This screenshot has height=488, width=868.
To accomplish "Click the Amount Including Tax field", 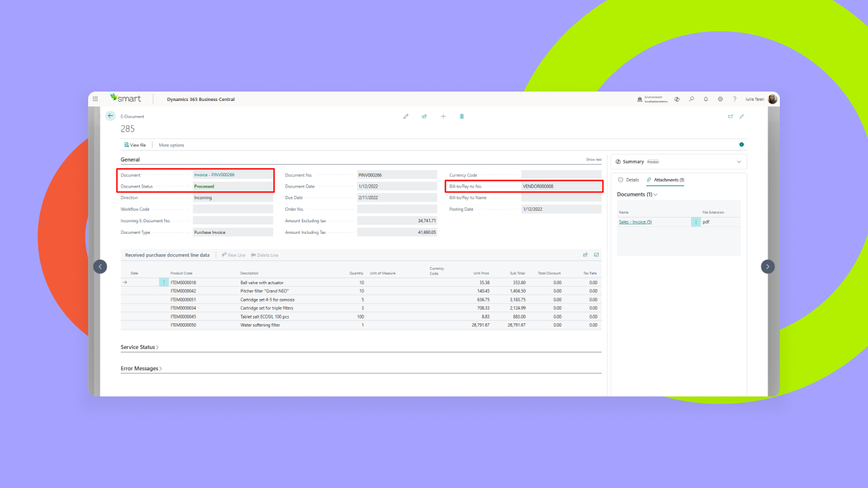I will pos(397,232).
